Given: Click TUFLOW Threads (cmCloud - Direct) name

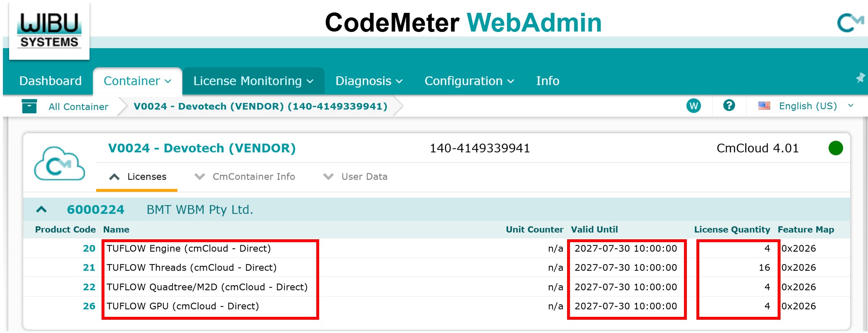Looking at the screenshot, I should point(192,267).
